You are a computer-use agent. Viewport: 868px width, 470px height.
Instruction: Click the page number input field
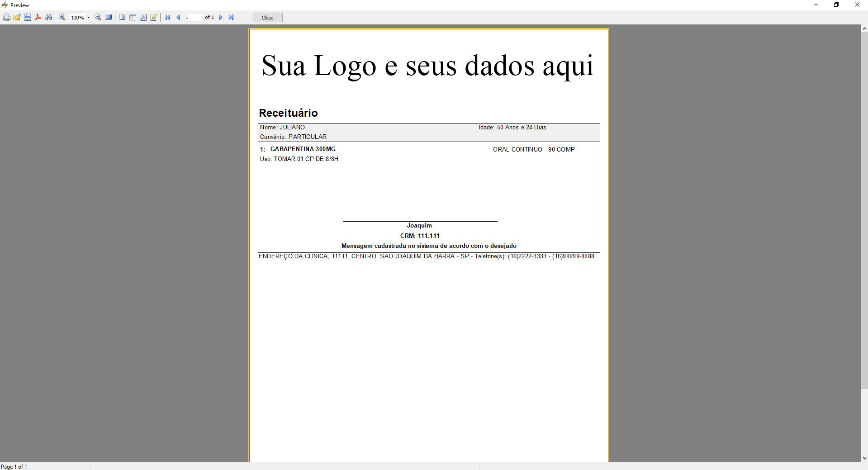point(193,18)
